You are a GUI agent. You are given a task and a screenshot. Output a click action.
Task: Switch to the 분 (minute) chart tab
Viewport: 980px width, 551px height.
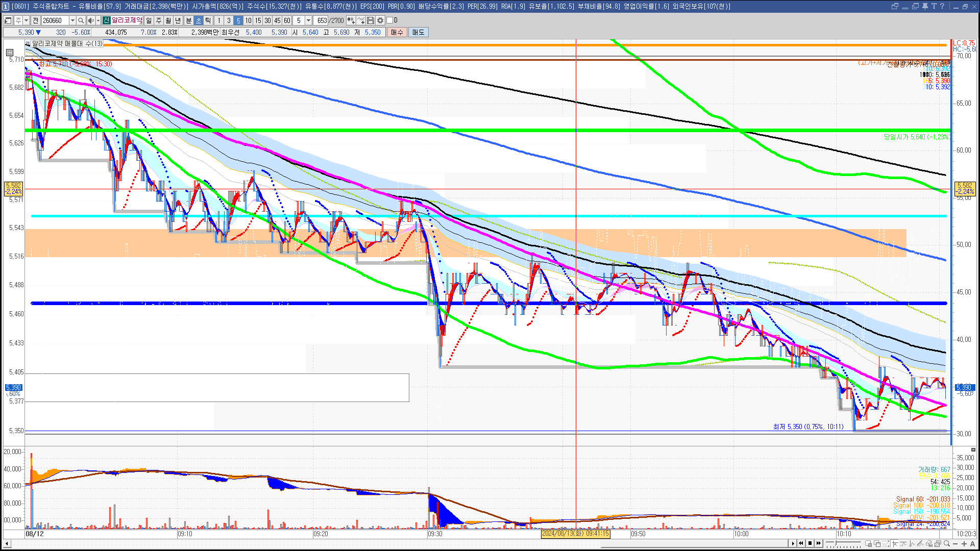(x=188, y=20)
